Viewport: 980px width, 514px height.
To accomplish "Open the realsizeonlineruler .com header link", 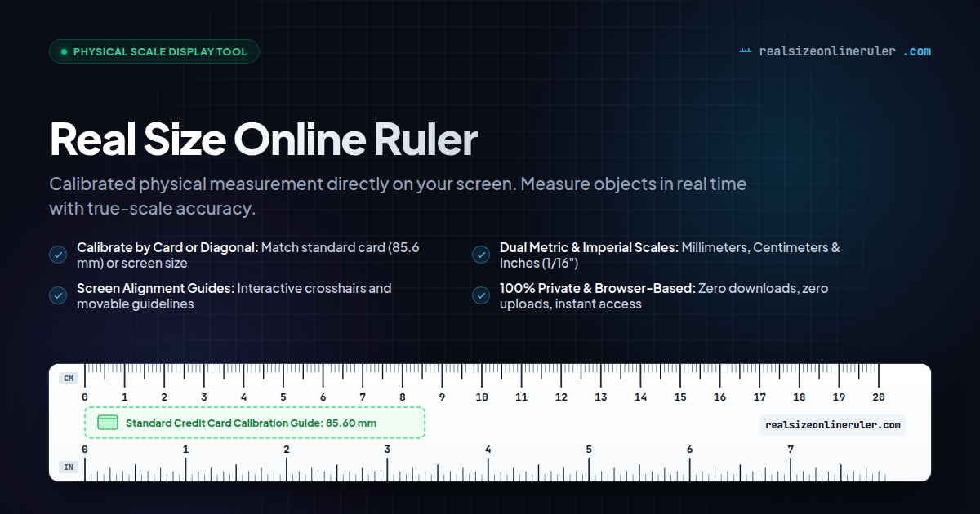I will (835, 51).
